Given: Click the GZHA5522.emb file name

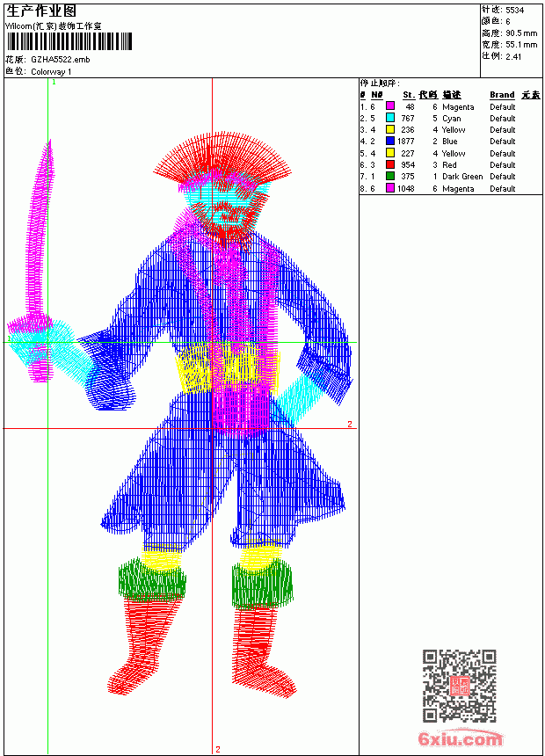Looking at the screenshot, I should tap(61, 60).
